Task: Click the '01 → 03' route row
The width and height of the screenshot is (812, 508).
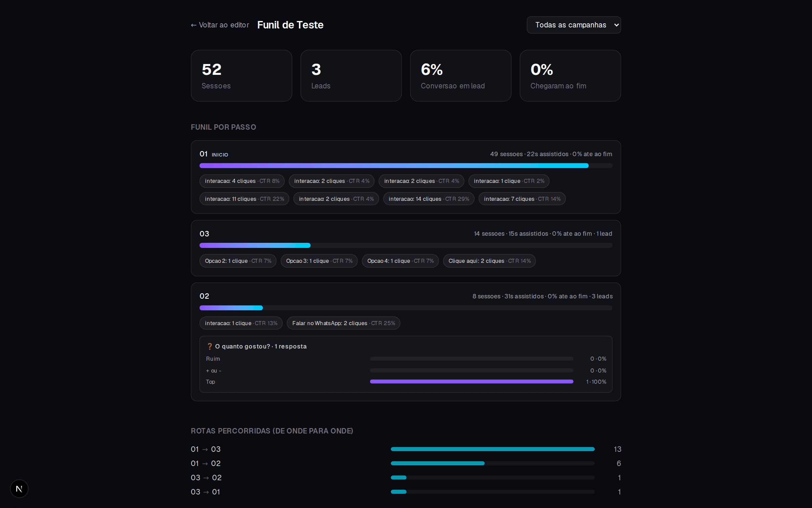Action: pos(406,449)
